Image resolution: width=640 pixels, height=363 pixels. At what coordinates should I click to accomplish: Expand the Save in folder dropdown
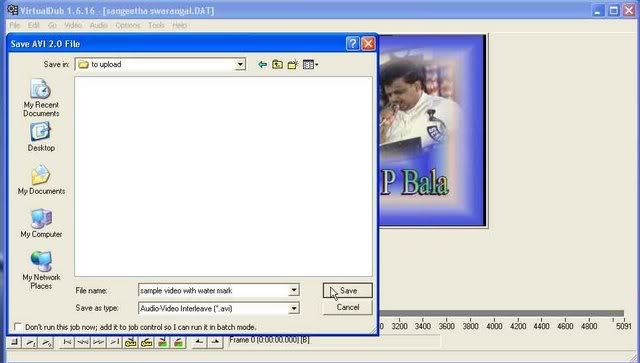pyautogui.click(x=240, y=65)
